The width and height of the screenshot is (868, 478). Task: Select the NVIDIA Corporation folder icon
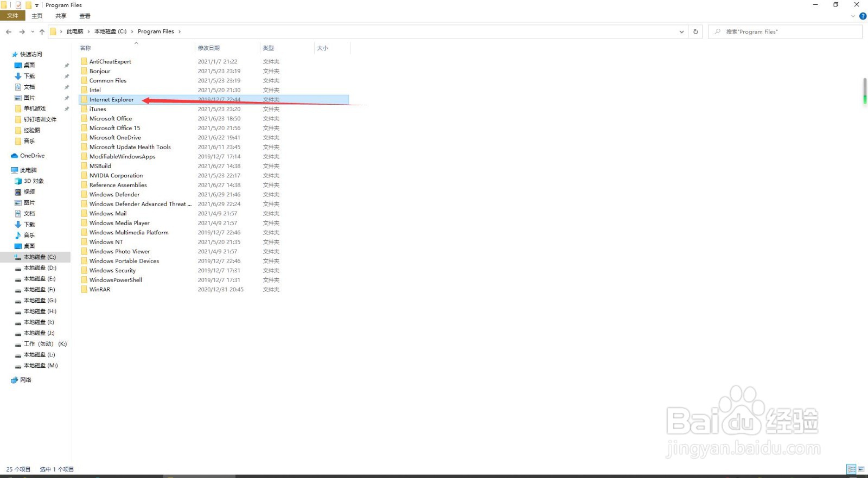(x=84, y=175)
